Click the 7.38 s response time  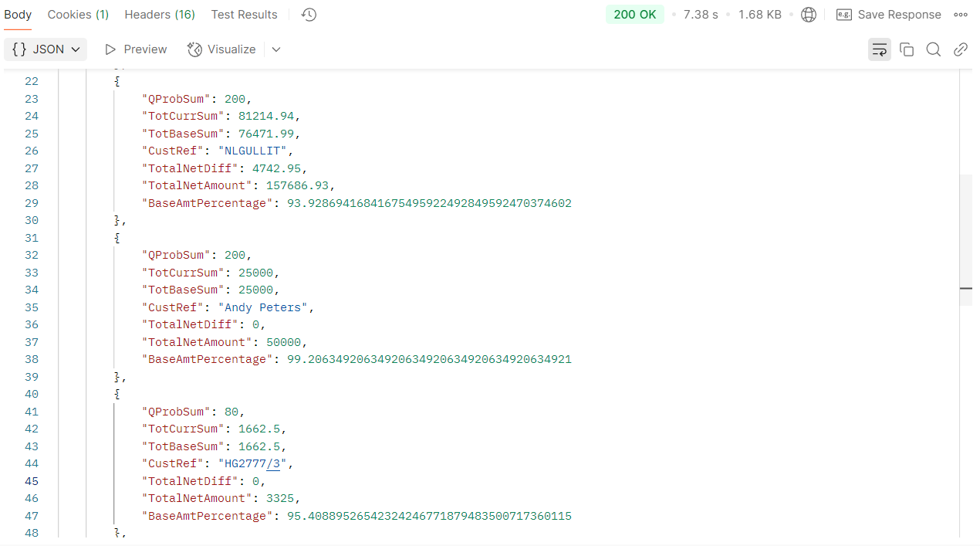click(701, 15)
